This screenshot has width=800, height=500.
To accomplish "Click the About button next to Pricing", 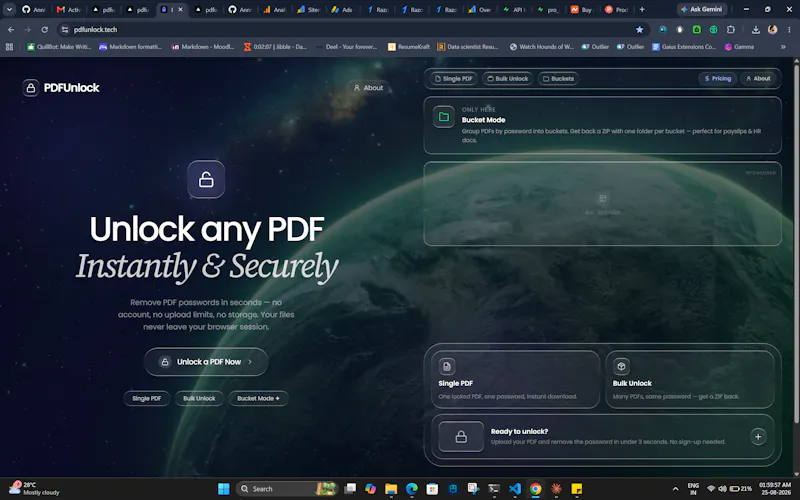I will 758,79.
